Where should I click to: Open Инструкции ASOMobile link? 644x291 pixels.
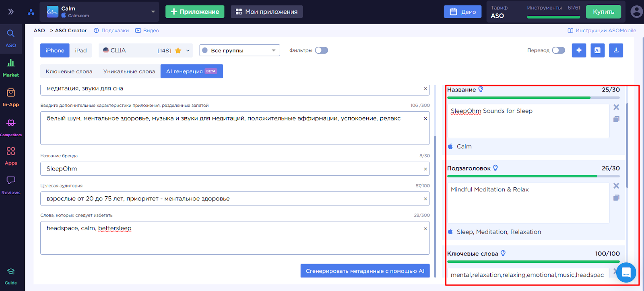tap(602, 31)
